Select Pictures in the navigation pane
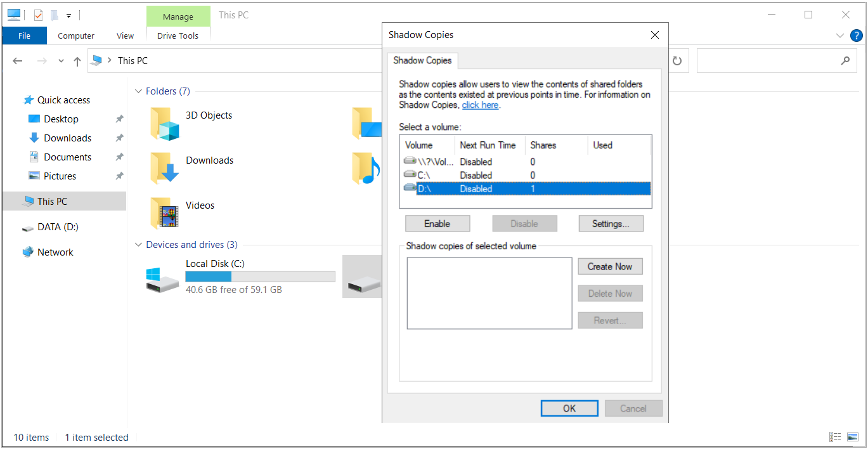The image size is (868, 449). 60,176
